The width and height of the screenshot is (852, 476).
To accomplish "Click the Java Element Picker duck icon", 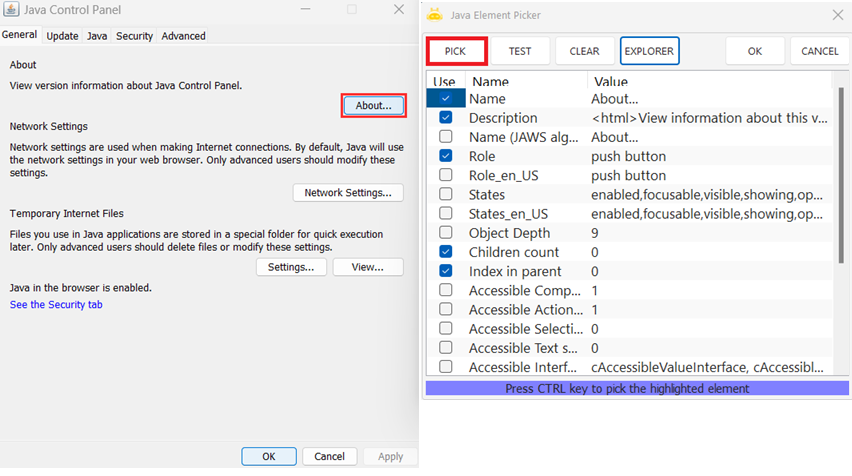I will tap(434, 14).
